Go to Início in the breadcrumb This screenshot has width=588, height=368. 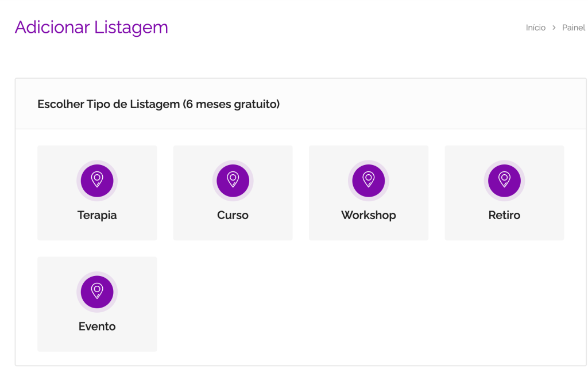[x=536, y=28]
